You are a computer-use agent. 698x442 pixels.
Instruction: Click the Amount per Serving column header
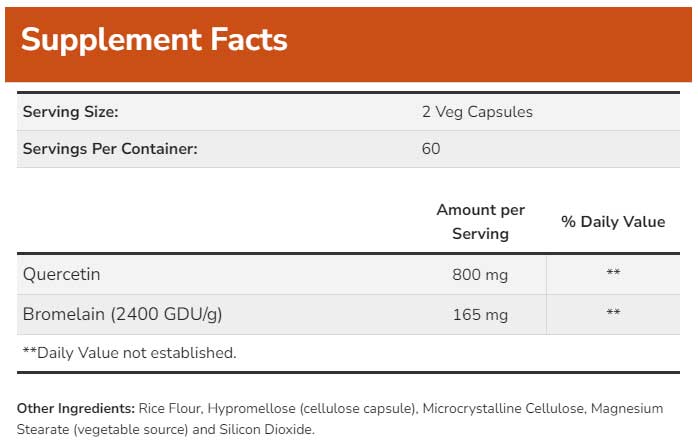click(480, 221)
